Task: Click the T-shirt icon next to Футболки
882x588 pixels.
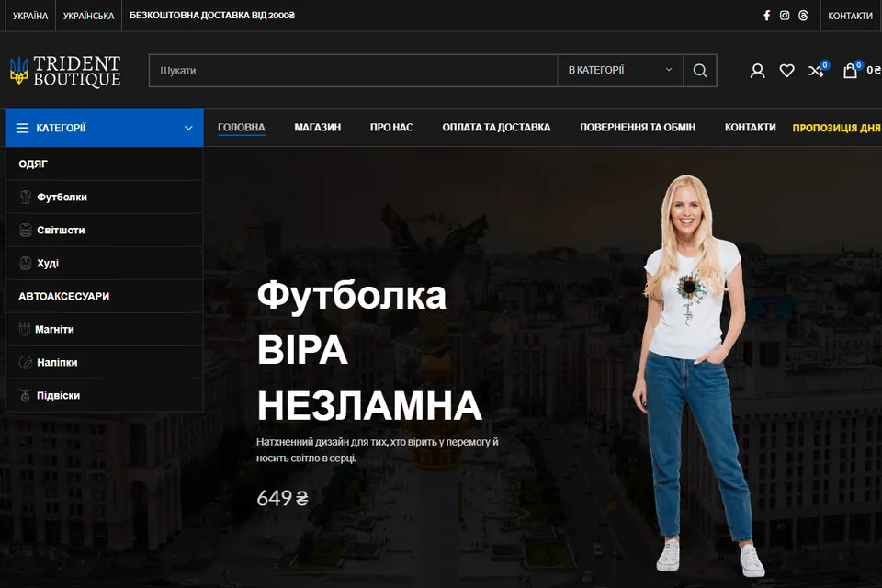Action: tap(26, 197)
